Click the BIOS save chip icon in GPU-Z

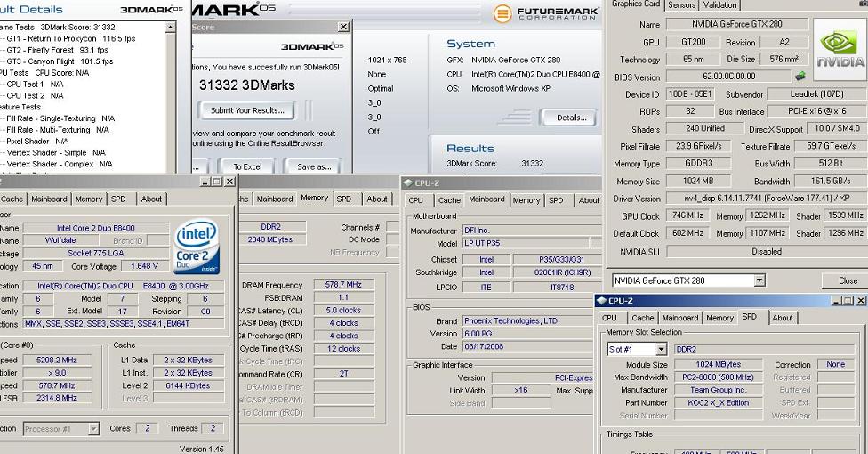pyautogui.click(x=801, y=76)
